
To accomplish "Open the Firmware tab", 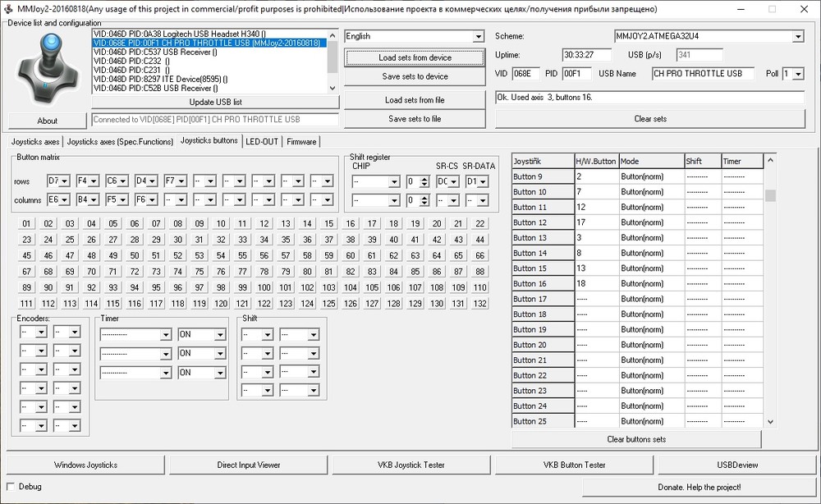I will coord(301,141).
